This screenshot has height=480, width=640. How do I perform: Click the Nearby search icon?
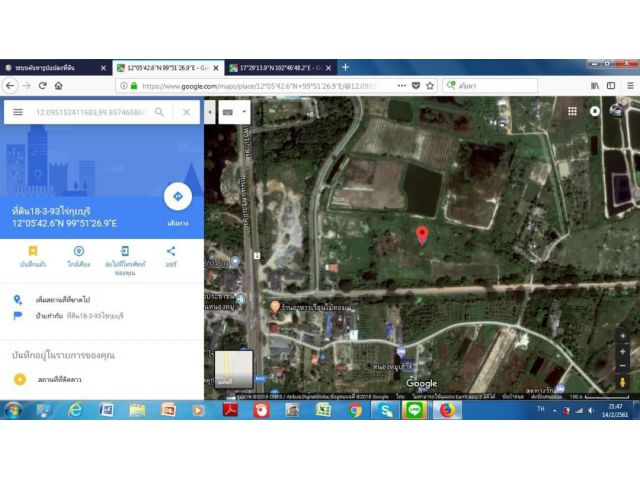click(x=79, y=251)
